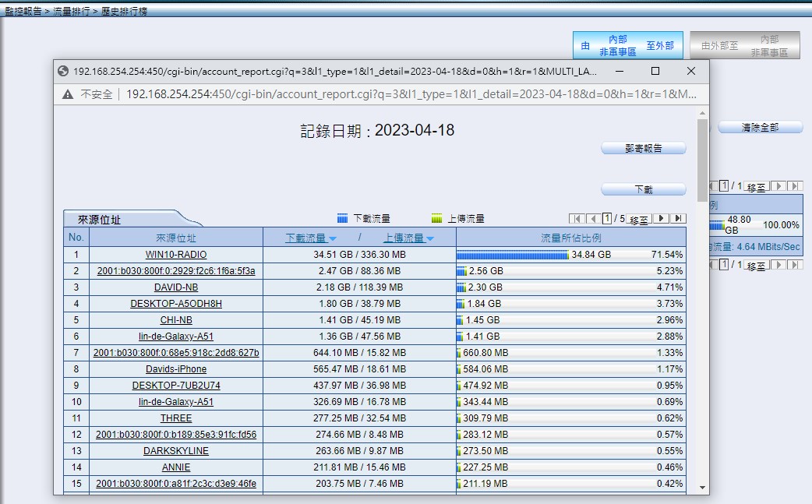Screen dimensions: 812x504
Task: Click the not-secure warning icon
Action: click(x=68, y=94)
